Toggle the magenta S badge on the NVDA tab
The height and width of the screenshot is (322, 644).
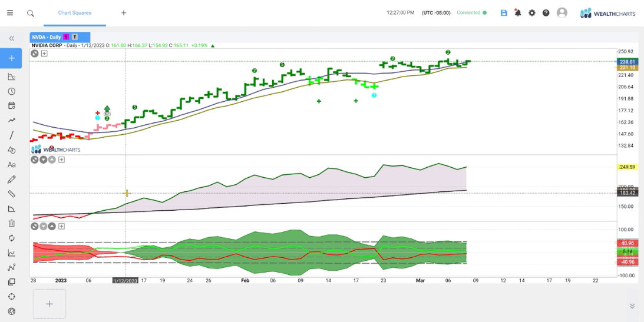click(66, 37)
